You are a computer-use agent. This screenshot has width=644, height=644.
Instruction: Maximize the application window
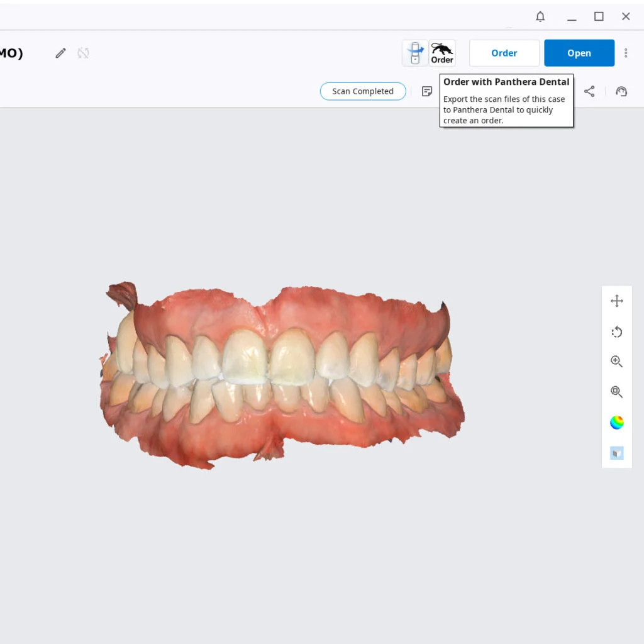[599, 17]
